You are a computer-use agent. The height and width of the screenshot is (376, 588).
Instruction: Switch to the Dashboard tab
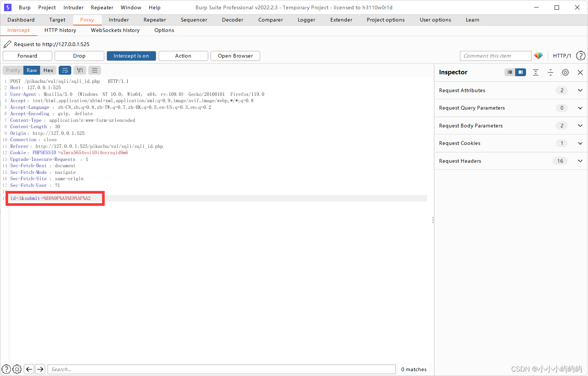(x=21, y=20)
